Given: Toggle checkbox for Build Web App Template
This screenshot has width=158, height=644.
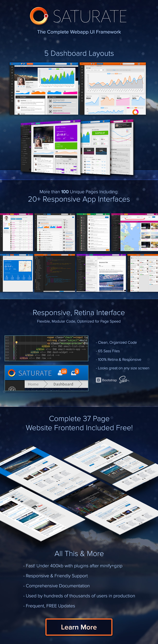Looking at the screenshot, I should [50, 101].
